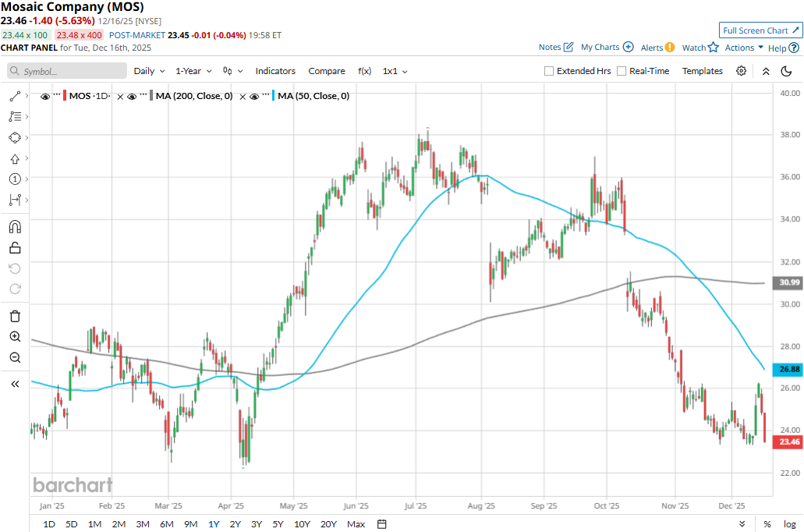
Task: Open Alerts
Action: (657, 48)
